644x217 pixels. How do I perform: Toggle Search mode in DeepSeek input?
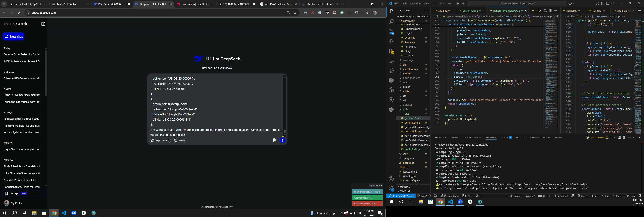point(179,140)
